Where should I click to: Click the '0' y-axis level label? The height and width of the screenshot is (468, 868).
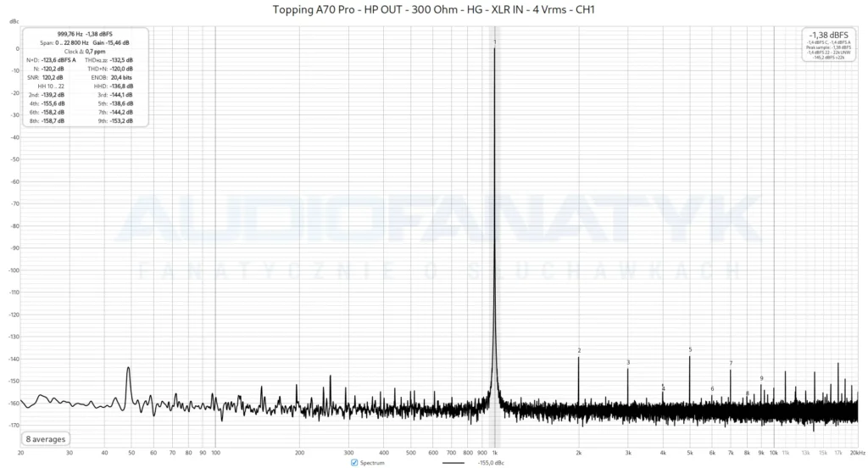17,48
